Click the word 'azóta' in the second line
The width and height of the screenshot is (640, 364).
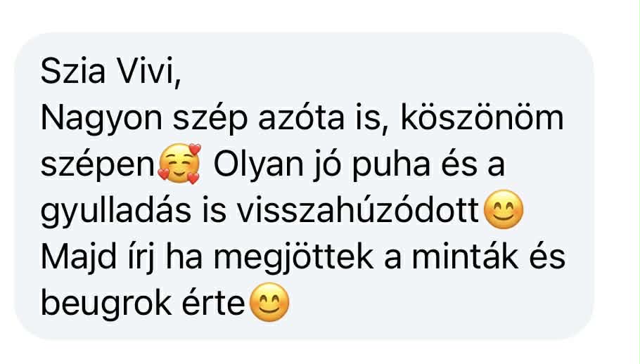301,118
